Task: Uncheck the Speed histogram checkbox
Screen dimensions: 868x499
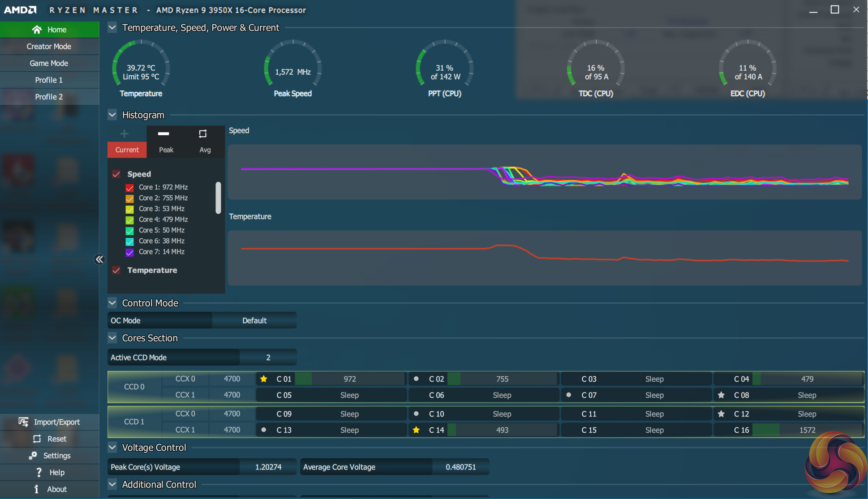Action: click(x=116, y=174)
